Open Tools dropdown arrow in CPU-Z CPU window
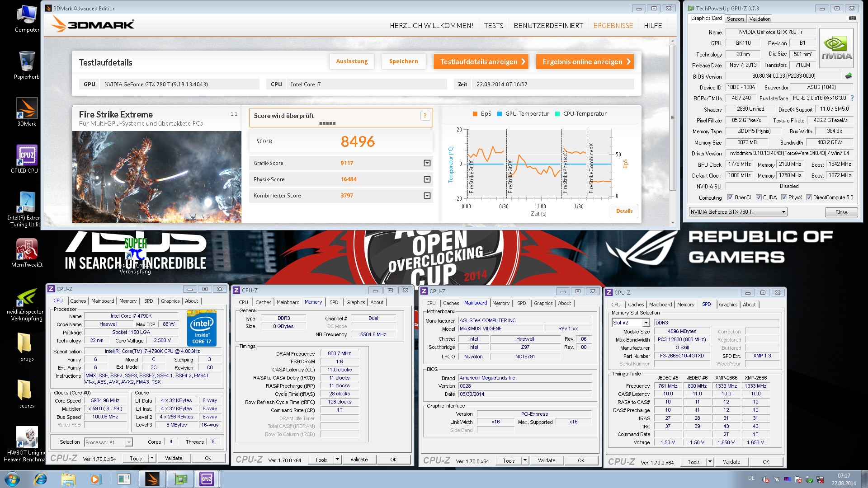 coord(152,458)
